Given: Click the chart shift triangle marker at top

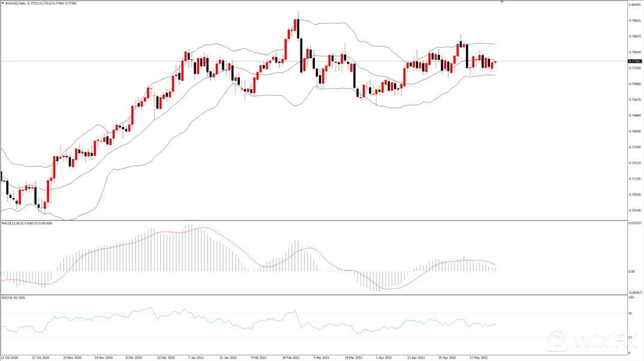Looking at the screenshot, I should 502,2.
